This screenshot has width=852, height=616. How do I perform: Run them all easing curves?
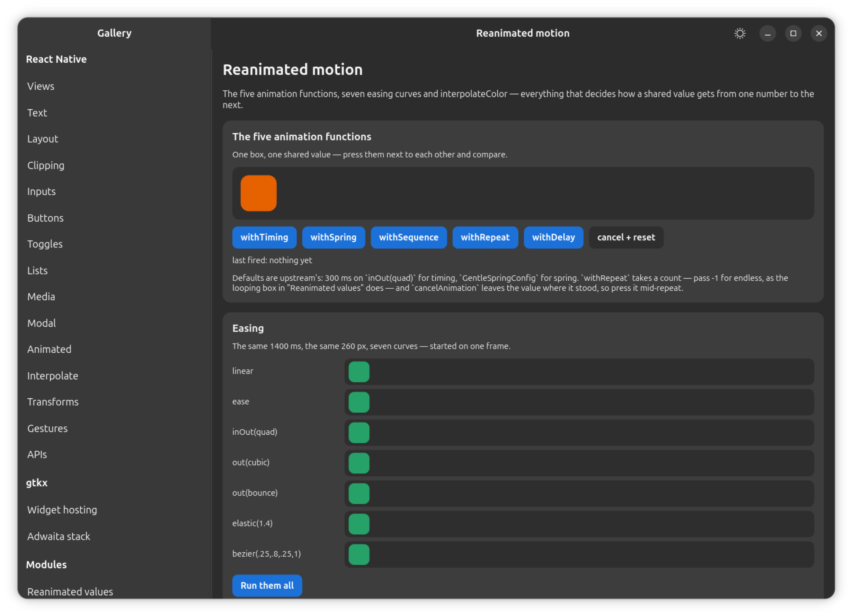(267, 585)
